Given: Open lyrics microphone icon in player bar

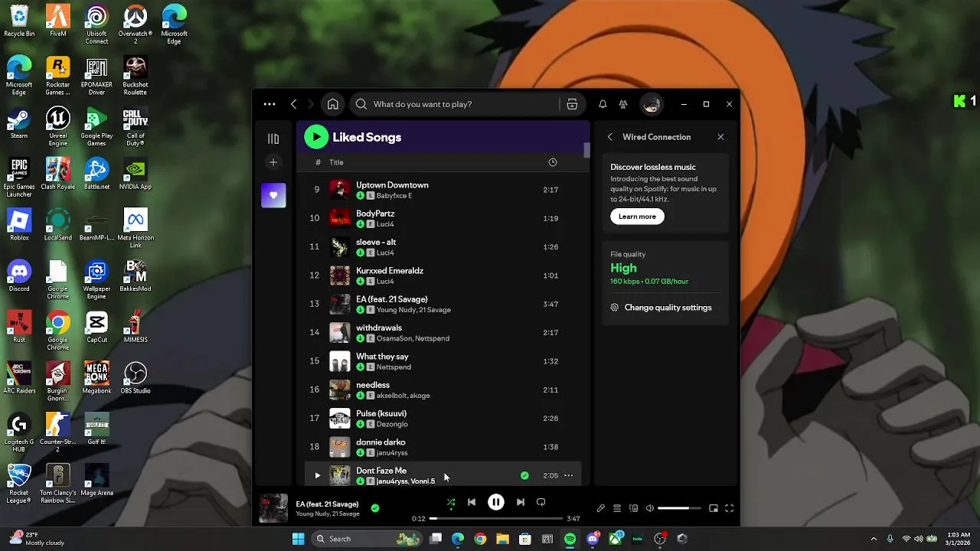Looking at the screenshot, I should click(x=601, y=508).
